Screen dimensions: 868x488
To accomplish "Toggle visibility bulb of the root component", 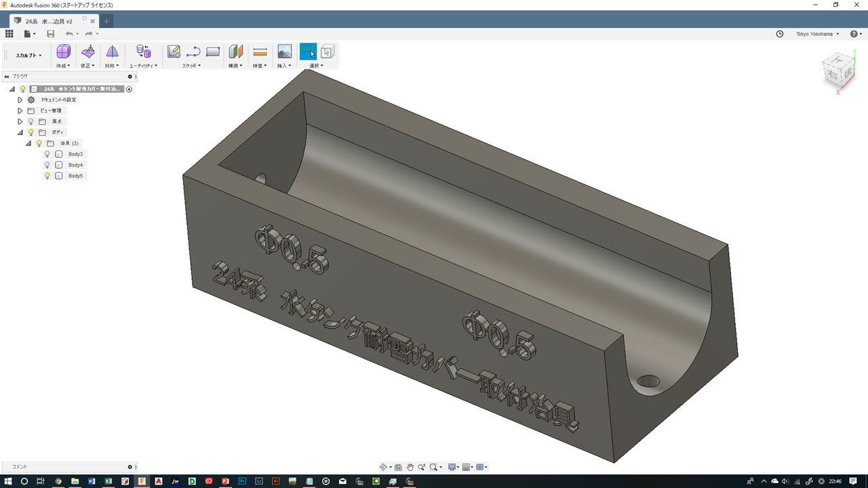I will click(22, 89).
